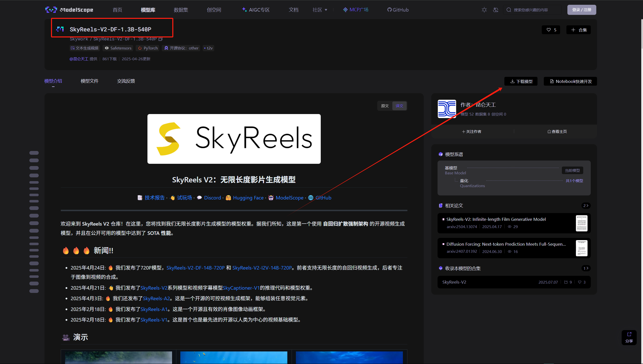Screen dimensions: 643x364
Task: Switch to 译文 view
Action: (x=399, y=106)
